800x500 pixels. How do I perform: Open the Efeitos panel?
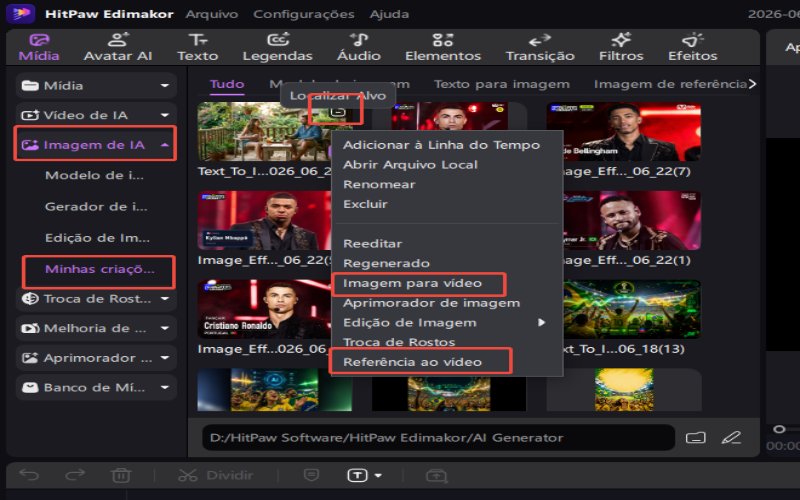click(692, 47)
